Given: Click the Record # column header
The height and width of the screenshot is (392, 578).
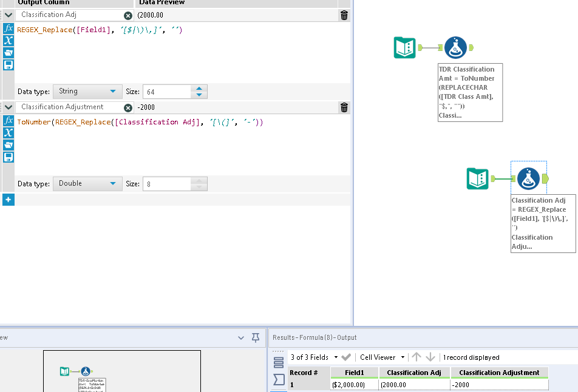Looking at the screenshot, I should 309,373.
